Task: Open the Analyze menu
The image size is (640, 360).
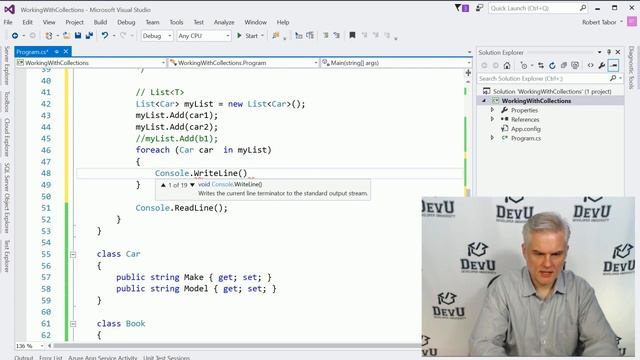Action: point(224,22)
